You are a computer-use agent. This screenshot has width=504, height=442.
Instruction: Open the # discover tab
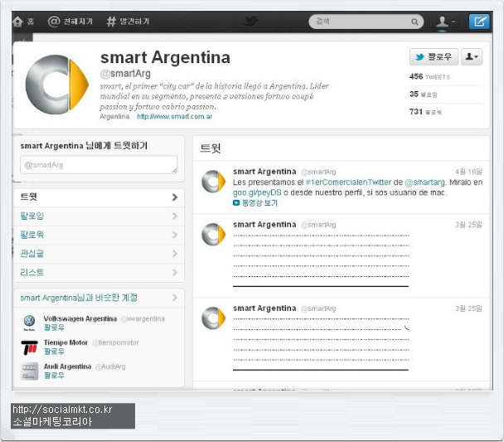pyautogui.click(x=128, y=22)
